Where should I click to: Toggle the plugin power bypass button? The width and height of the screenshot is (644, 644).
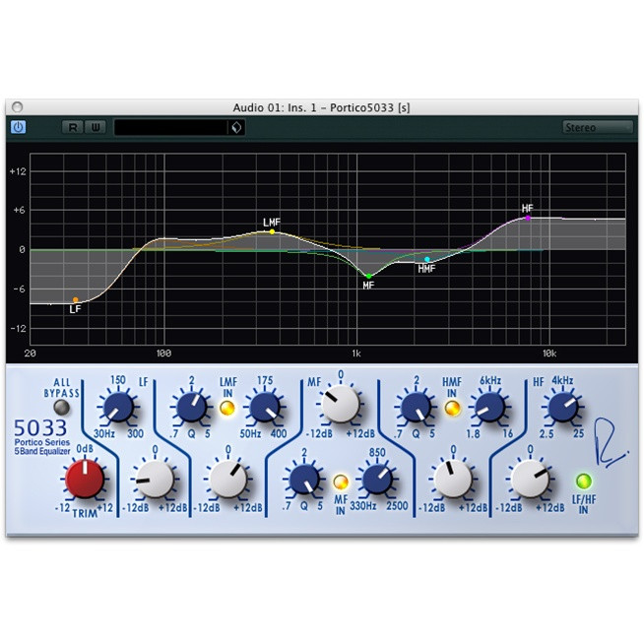point(18,127)
